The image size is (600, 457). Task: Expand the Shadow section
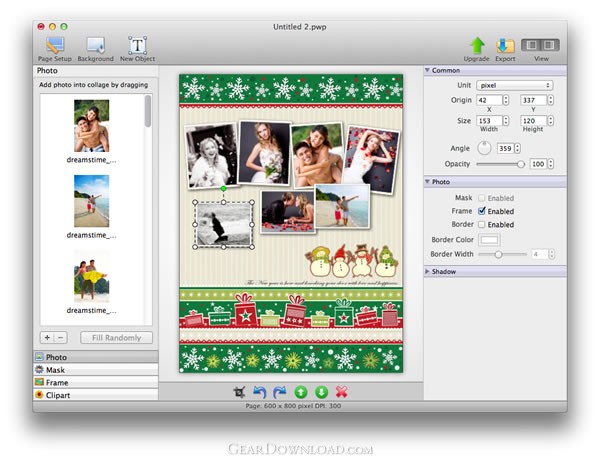pyautogui.click(x=427, y=271)
